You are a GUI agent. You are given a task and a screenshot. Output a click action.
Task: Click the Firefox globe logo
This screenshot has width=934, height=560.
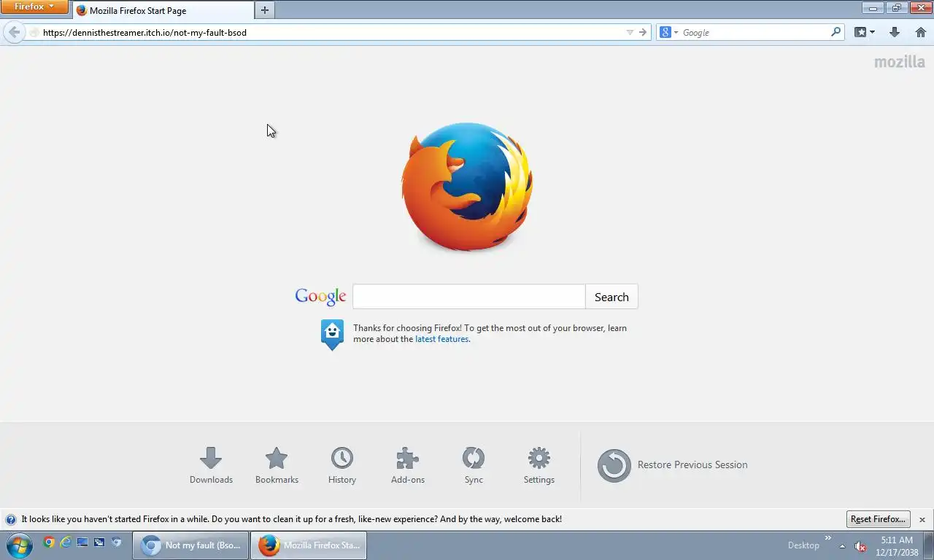[467, 187]
